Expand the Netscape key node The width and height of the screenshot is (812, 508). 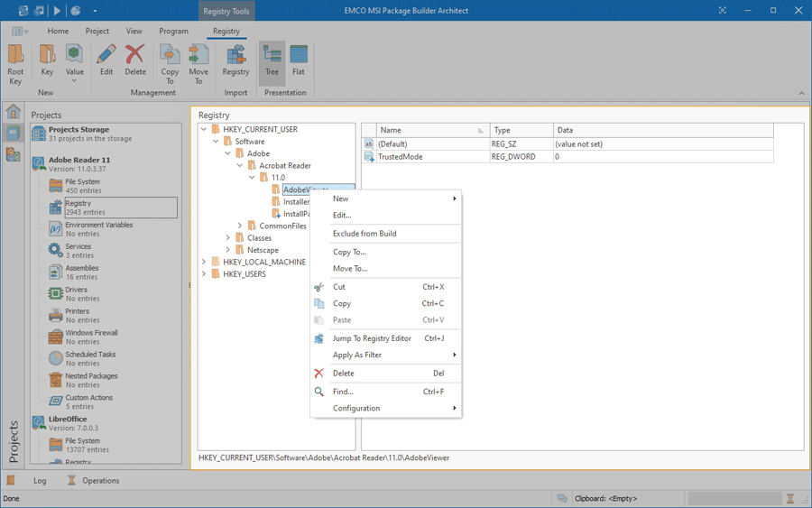(228, 250)
